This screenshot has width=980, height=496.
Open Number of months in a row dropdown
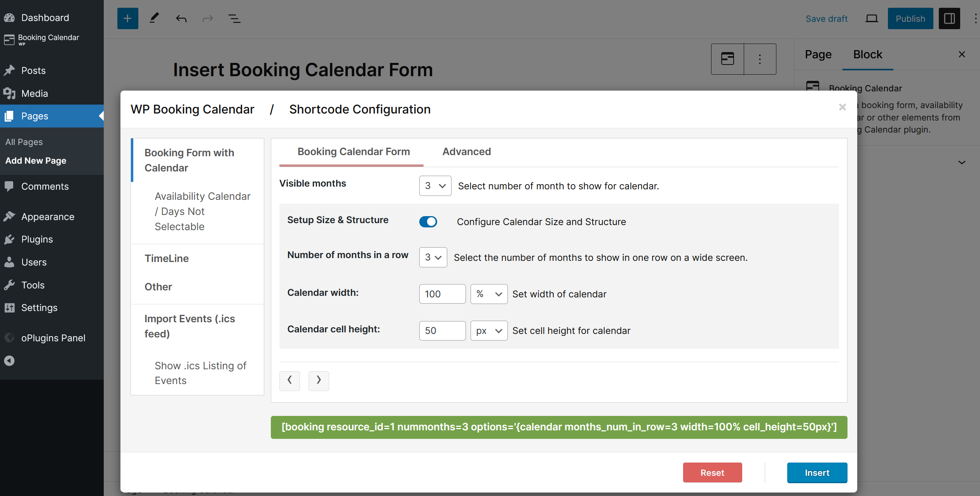pos(433,257)
